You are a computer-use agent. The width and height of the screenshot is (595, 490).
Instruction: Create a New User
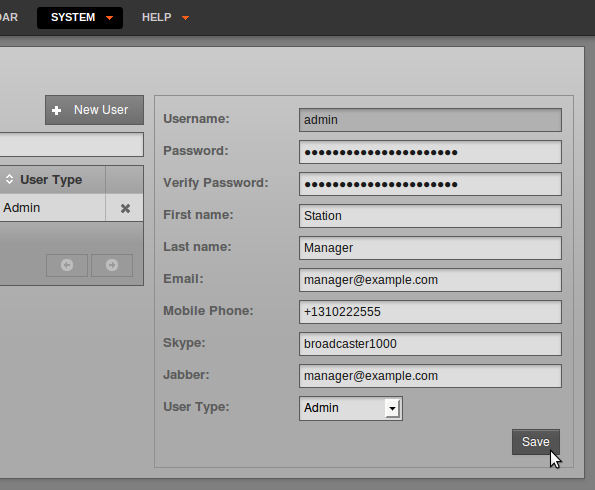(94, 110)
